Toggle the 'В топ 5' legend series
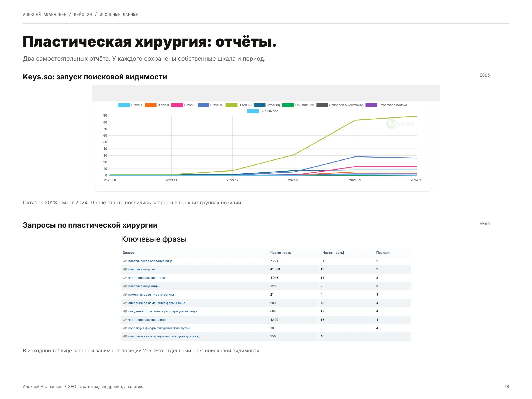 click(183, 105)
